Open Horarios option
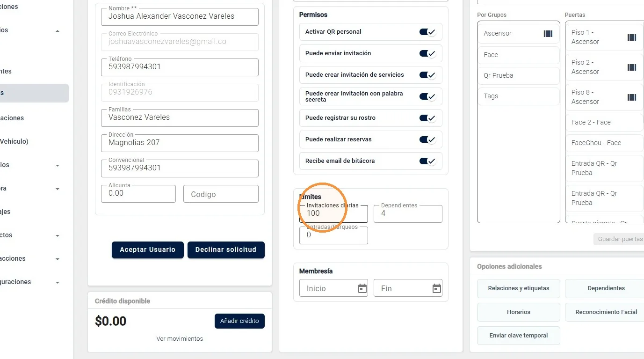Screen dimensions: 644x359 (519, 312)
